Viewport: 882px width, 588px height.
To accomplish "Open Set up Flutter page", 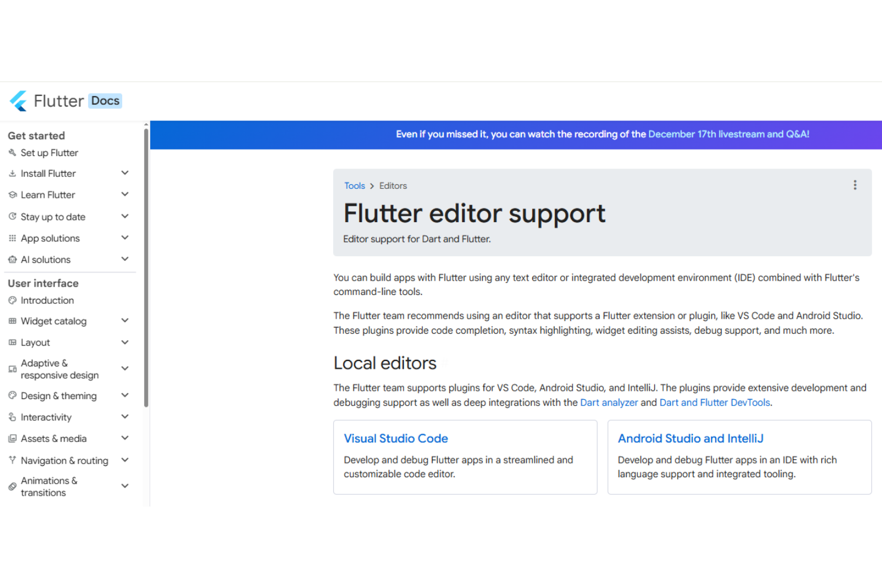I will coord(49,153).
